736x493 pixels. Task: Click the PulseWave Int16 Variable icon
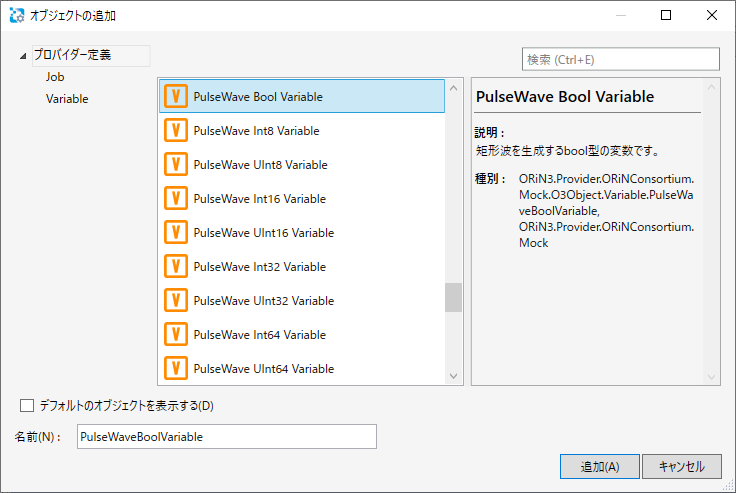[176, 198]
